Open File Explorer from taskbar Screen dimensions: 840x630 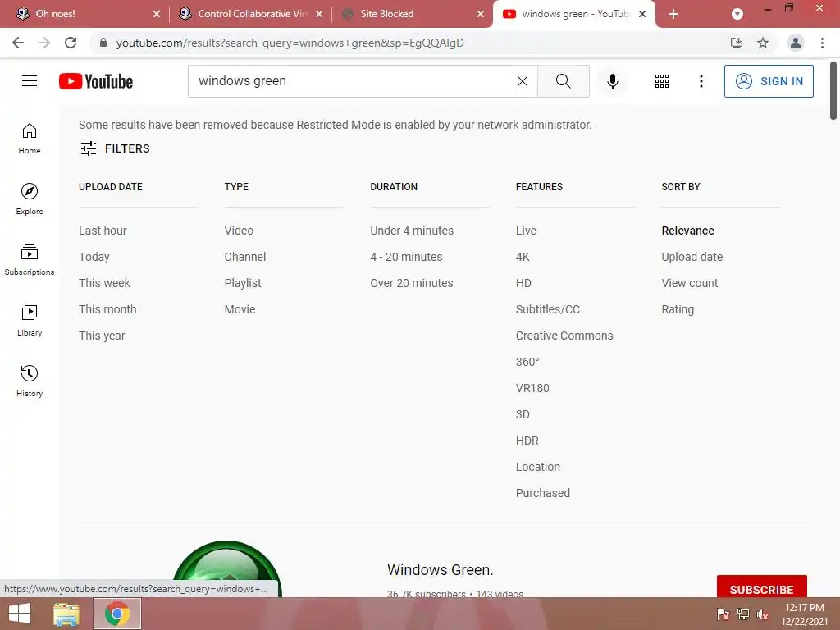66,614
